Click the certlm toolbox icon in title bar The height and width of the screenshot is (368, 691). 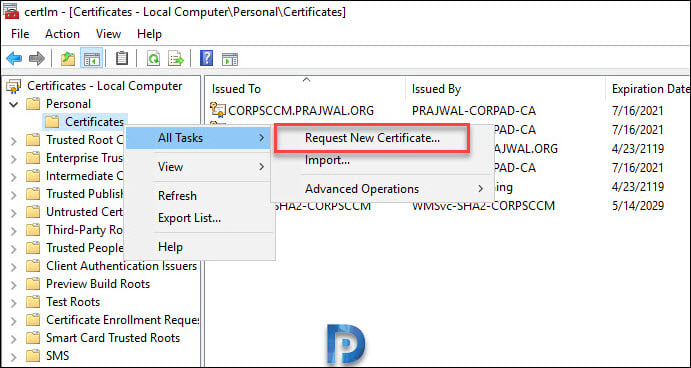(x=11, y=11)
